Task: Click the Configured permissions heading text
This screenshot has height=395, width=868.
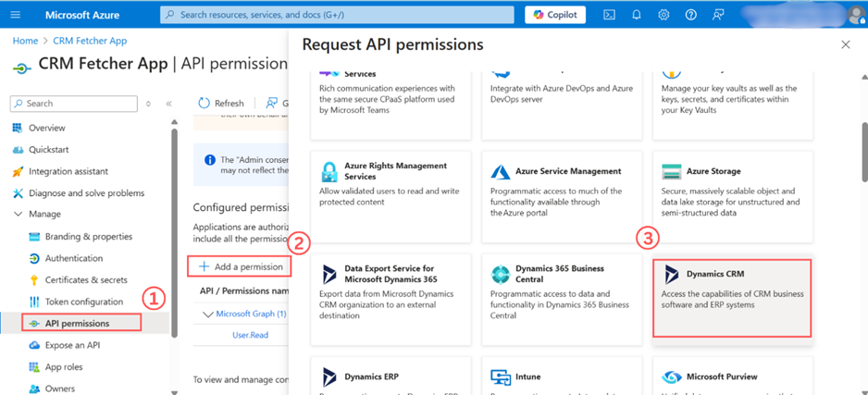Action: point(241,207)
